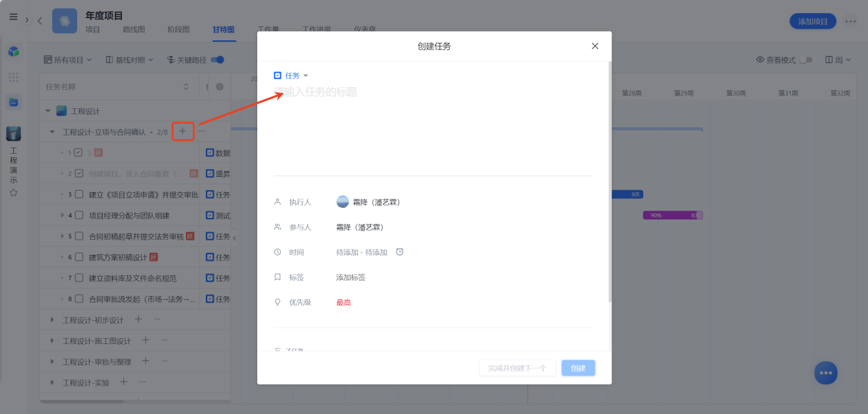868x414 pixels.
Task: Add task to 工程设计-实验 via plus
Action: [123, 382]
